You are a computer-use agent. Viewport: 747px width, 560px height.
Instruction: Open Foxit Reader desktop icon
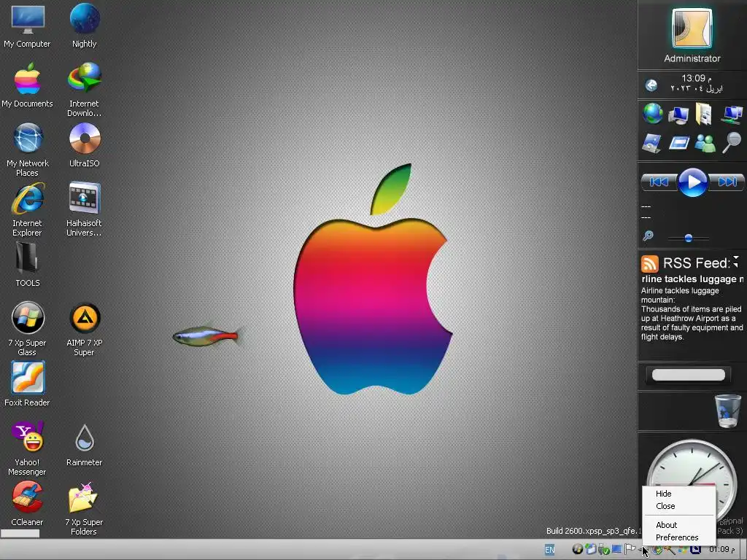pyautogui.click(x=27, y=384)
